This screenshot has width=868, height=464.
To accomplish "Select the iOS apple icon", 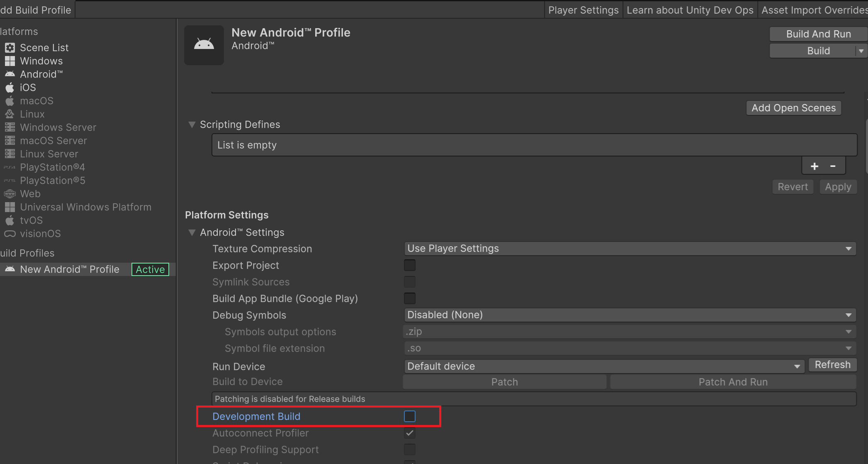I will click(x=10, y=88).
